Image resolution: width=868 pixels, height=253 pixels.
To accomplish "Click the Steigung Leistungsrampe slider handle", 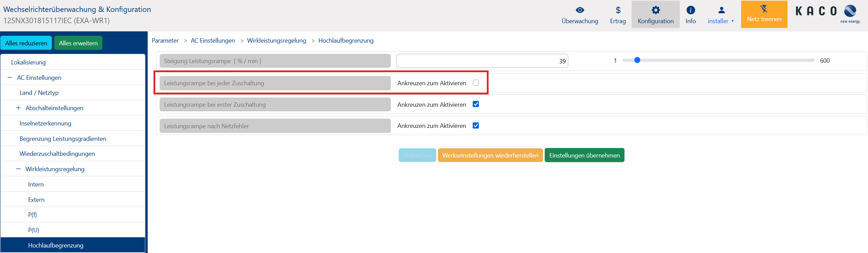I will point(637,60).
